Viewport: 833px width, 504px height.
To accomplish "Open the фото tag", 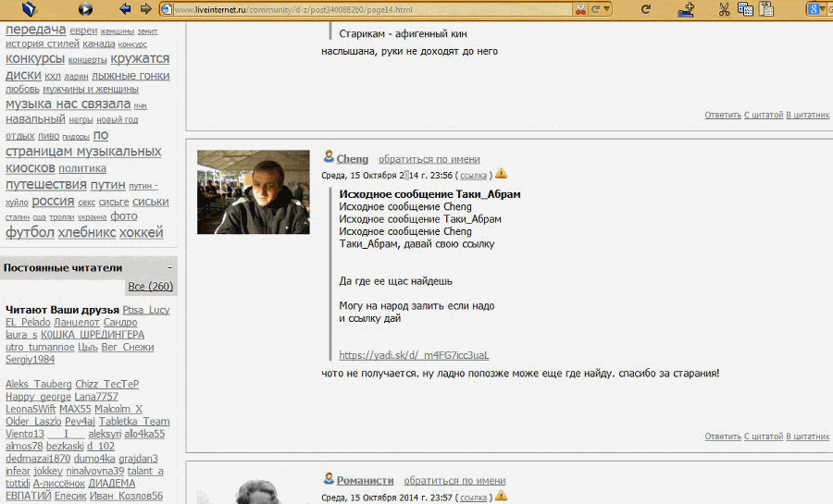I will click(x=124, y=216).
